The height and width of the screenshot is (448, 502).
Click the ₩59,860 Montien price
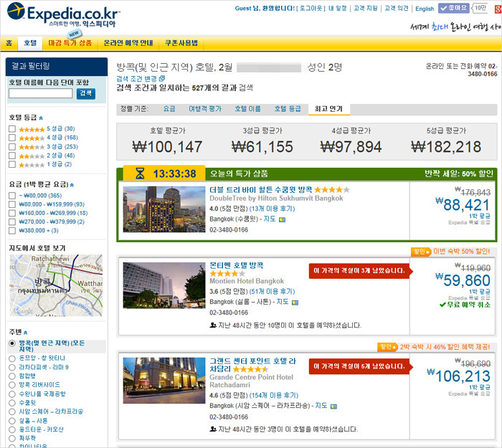tap(463, 280)
